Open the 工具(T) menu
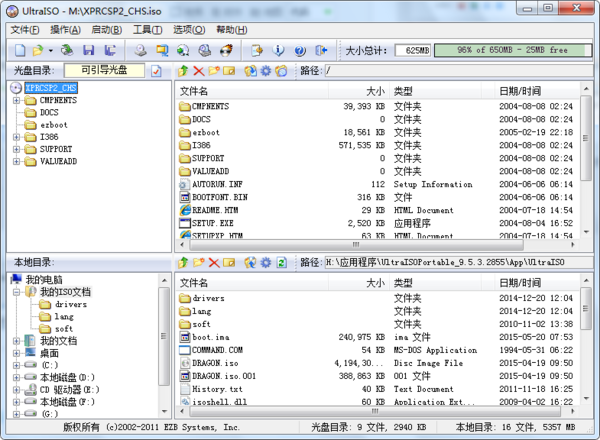 148,30
